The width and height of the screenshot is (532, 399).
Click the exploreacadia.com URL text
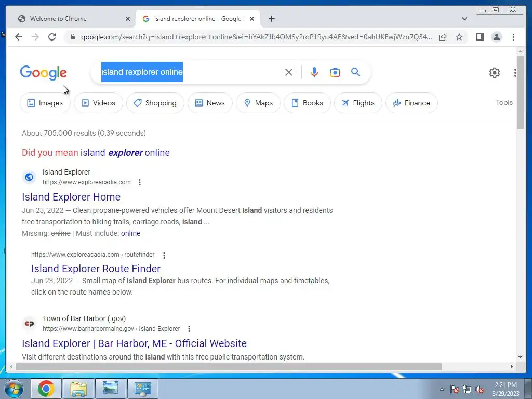tap(87, 182)
